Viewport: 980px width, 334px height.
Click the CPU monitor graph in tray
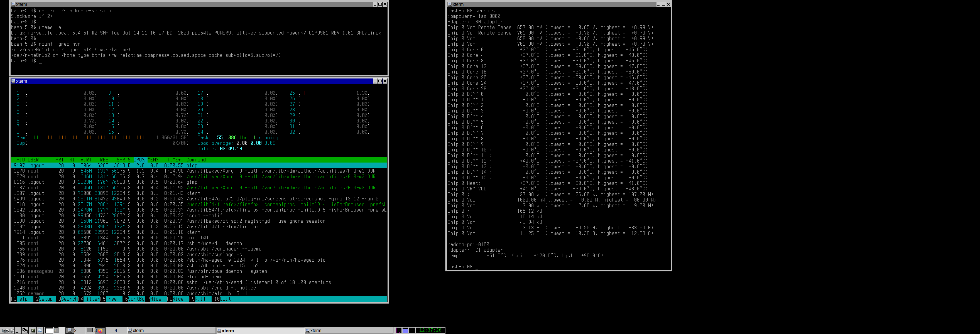[x=399, y=331]
